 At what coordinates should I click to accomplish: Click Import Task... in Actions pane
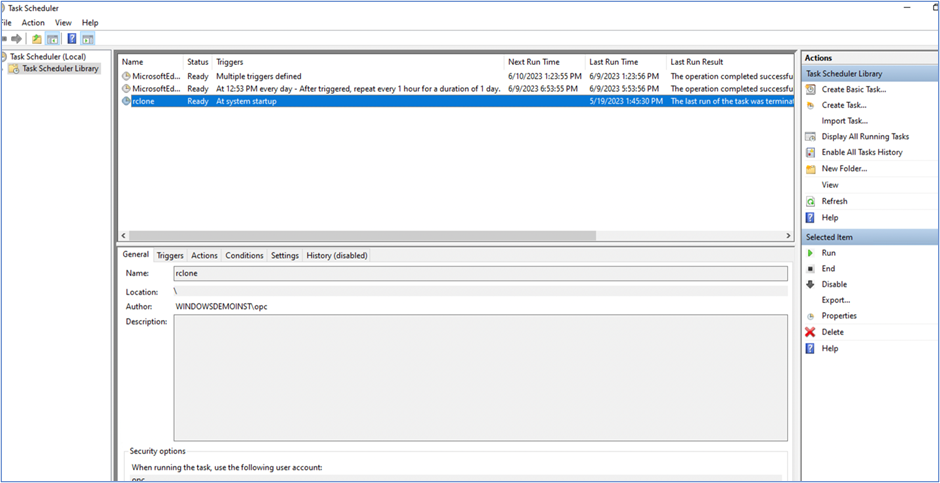tap(845, 120)
